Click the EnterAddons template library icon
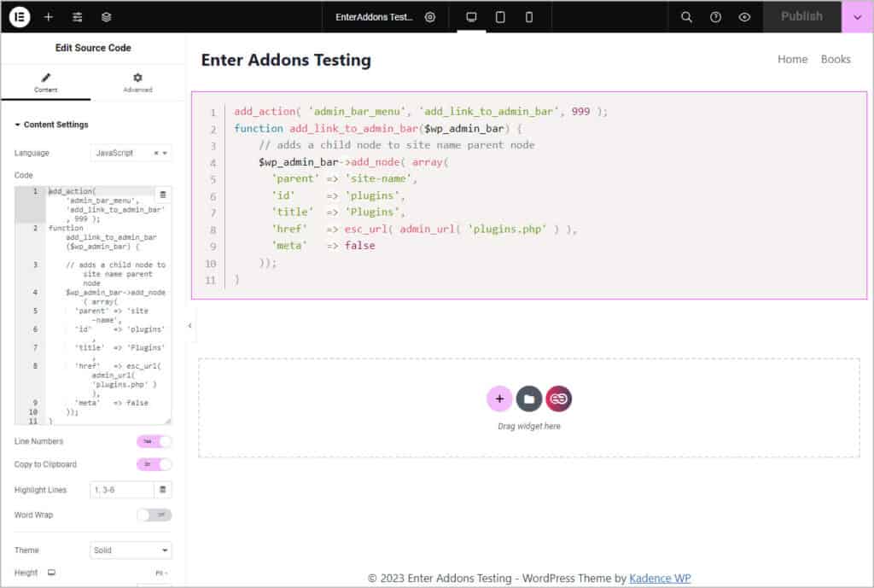 pos(558,399)
